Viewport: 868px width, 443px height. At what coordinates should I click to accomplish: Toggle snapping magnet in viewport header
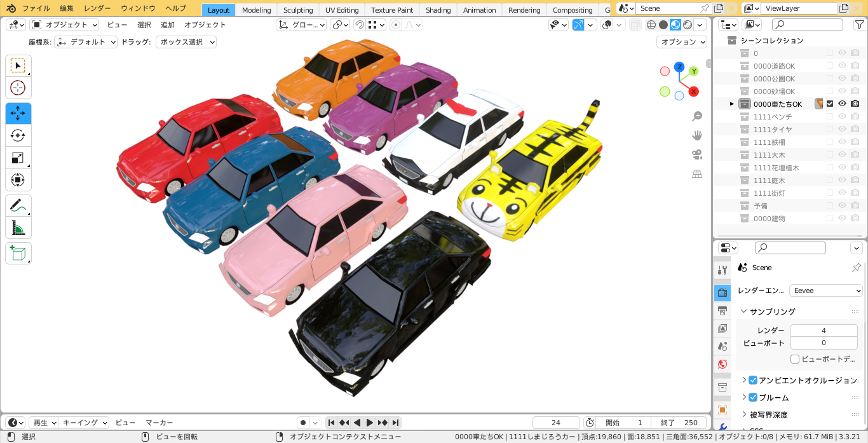pyautogui.click(x=361, y=25)
